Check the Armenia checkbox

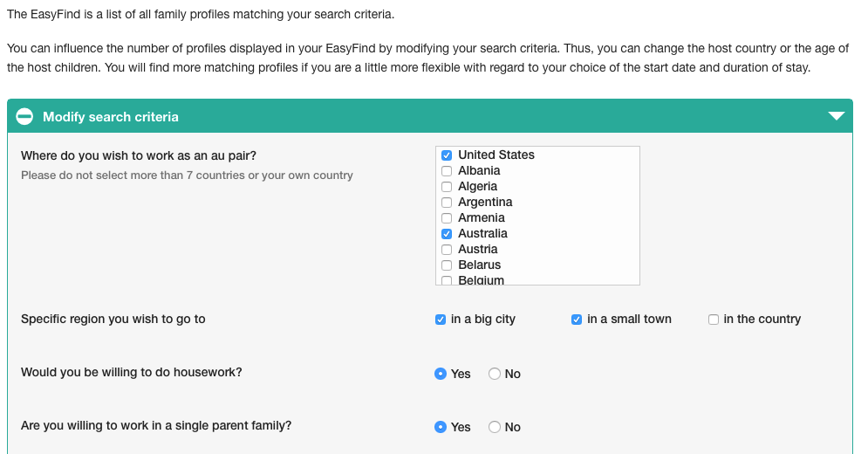tap(447, 218)
